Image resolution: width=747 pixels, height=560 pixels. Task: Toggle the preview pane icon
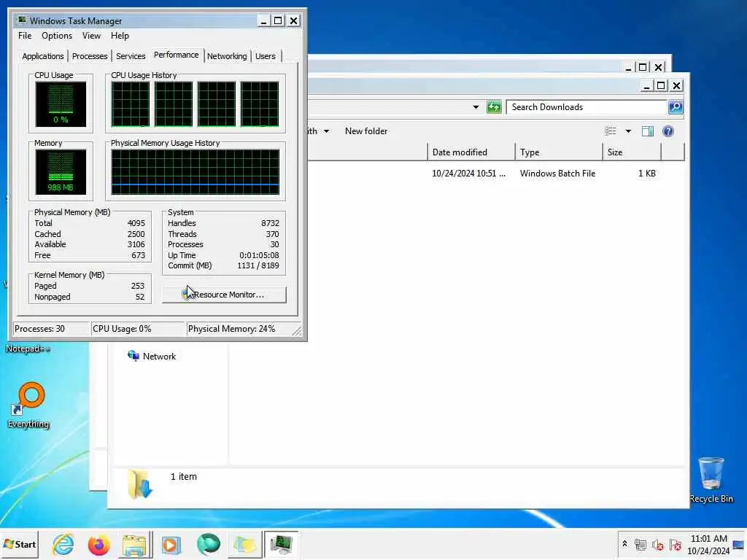(x=648, y=131)
